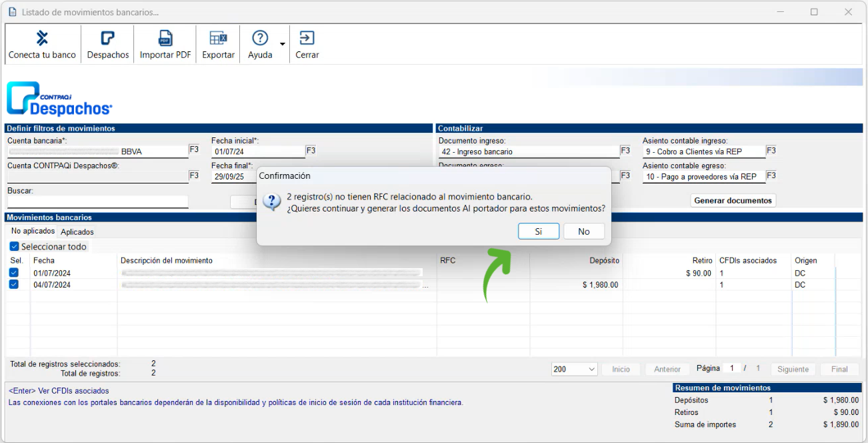Confirm with the Si button
868x443 pixels.
[x=538, y=231]
